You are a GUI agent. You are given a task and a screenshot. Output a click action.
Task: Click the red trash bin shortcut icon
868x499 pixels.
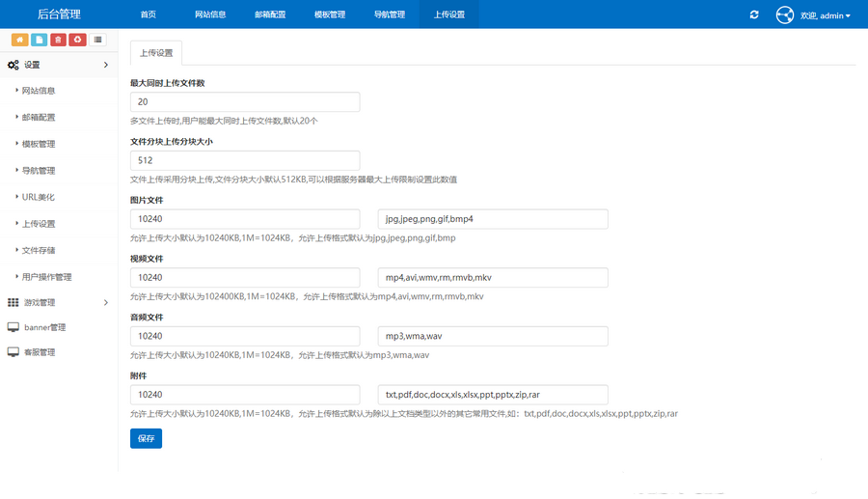(58, 40)
